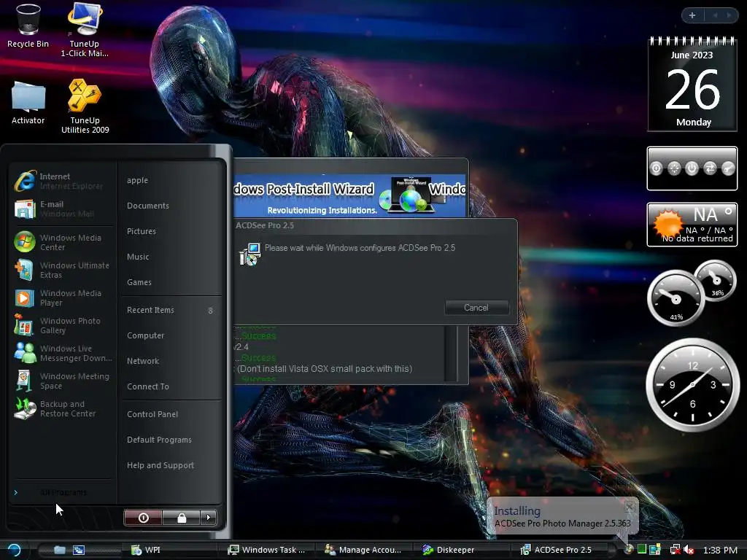Cancel the ACDSee Pro 2.5 configuration
Screen dimensions: 747x560
[x=476, y=308]
